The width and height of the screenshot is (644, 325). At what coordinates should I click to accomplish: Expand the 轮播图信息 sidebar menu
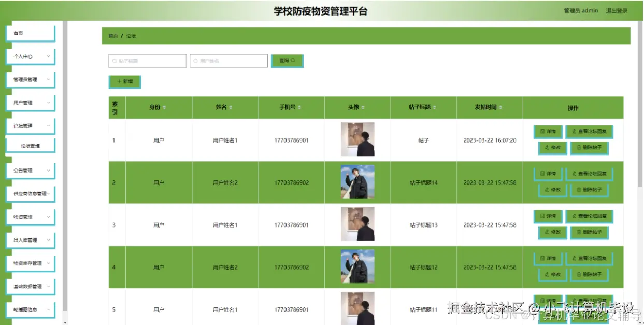click(31, 310)
